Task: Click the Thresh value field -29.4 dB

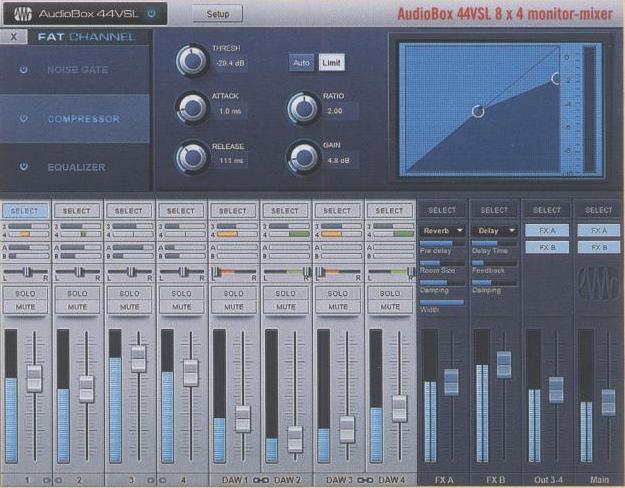Action: pos(230,63)
